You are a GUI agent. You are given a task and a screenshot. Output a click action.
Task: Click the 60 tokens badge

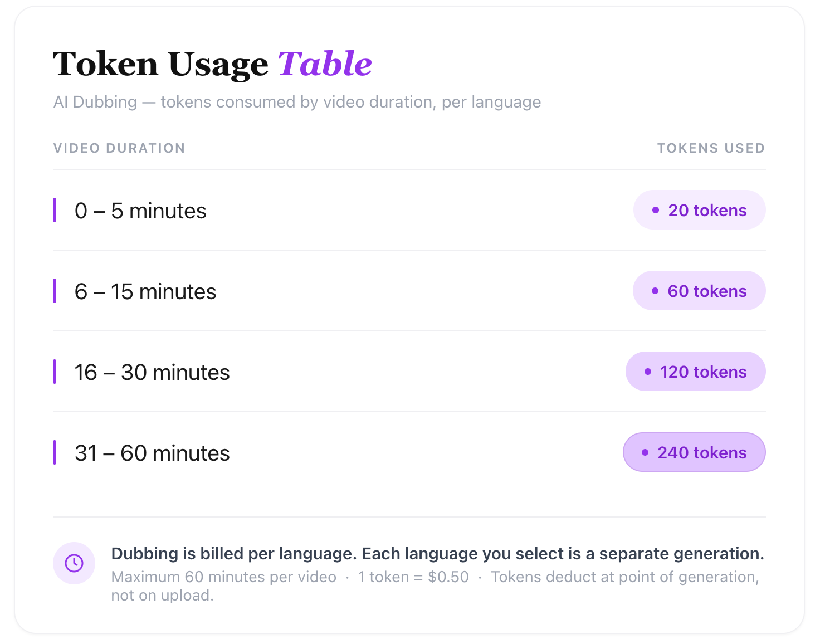pyautogui.click(x=699, y=291)
